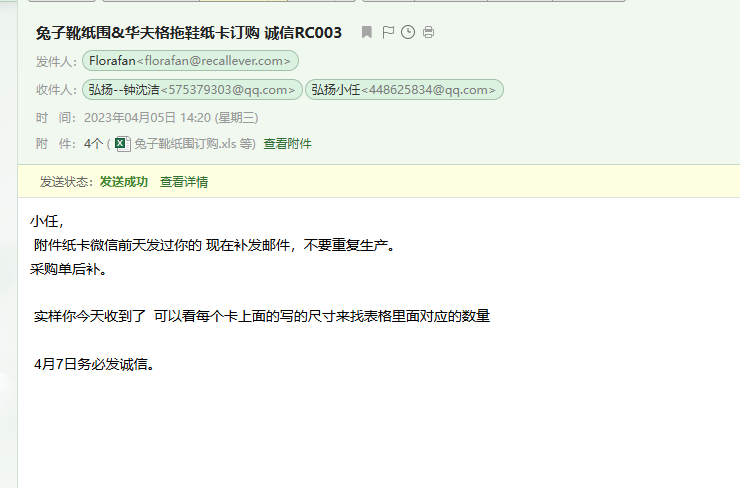Select recipient 弘扬--钟沈洁
The width and height of the screenshot is (740, 488).
coord(193,90)
